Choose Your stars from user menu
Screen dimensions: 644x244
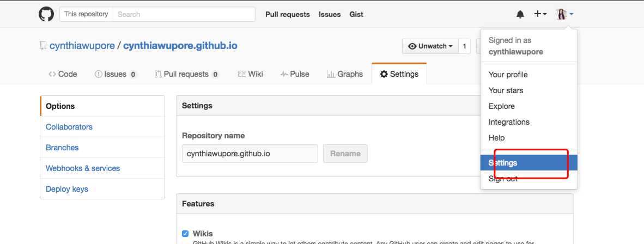pos(529,90)
